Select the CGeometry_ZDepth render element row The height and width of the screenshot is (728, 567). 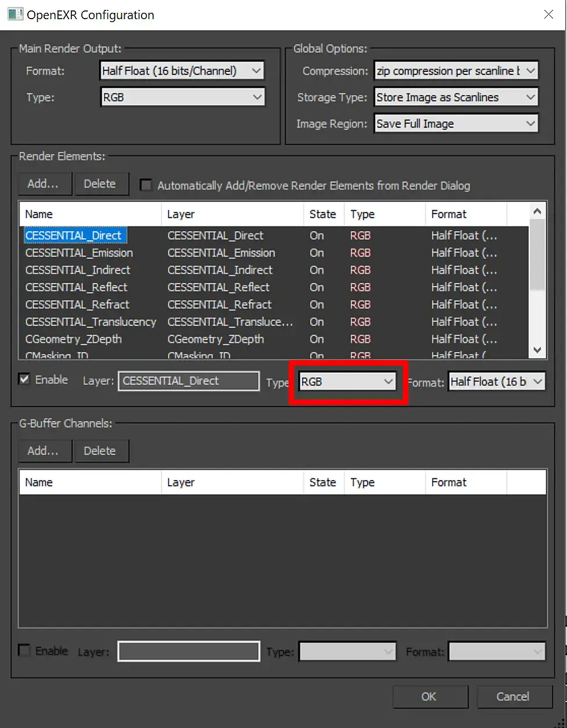click(274, 339)
